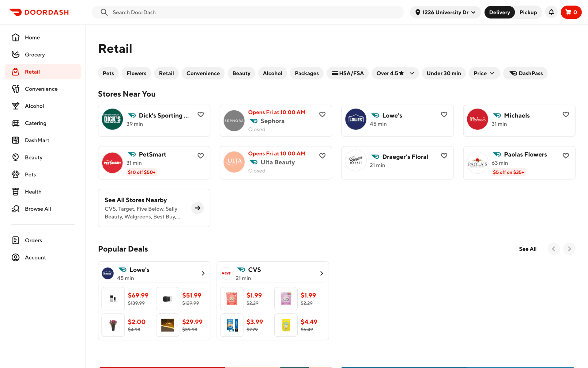
Task: Open Account in sidebar
Action: pyautogui.click(x=43, y=258)
